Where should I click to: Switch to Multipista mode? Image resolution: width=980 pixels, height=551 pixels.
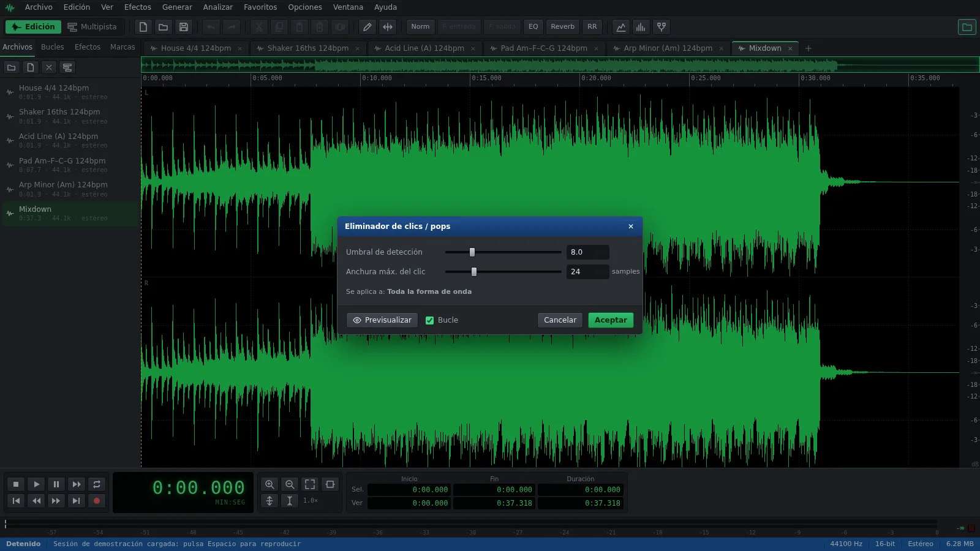tap(92, 27)
